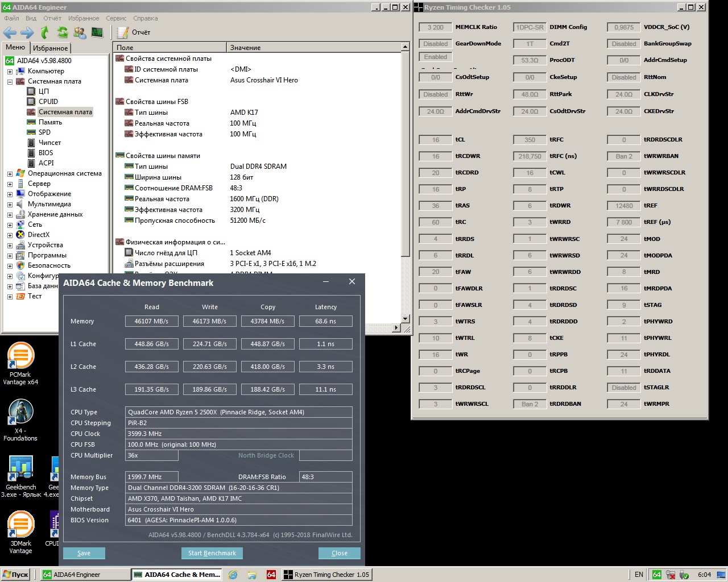728x582 pixels.
Task: Select the Geekbench 3.exe desktop shortcut
Action: pos(21,476)
